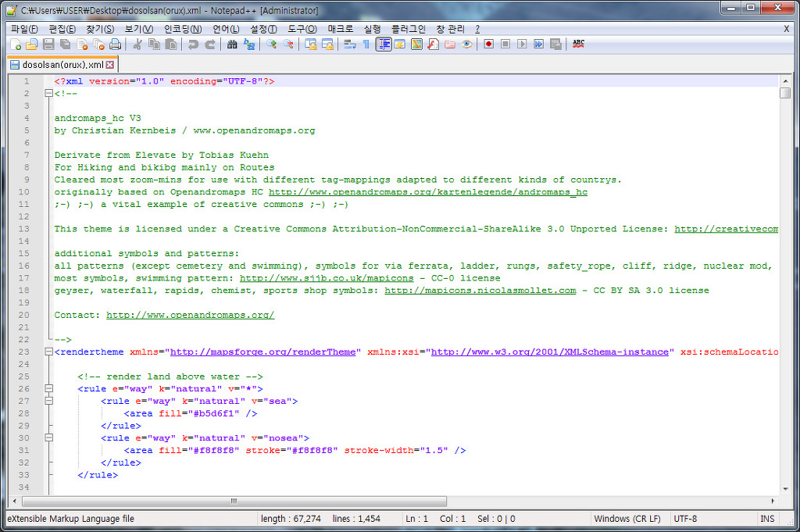Collapse the rendertheme fold at line 23
800x532 pixels.
[48, 352]
